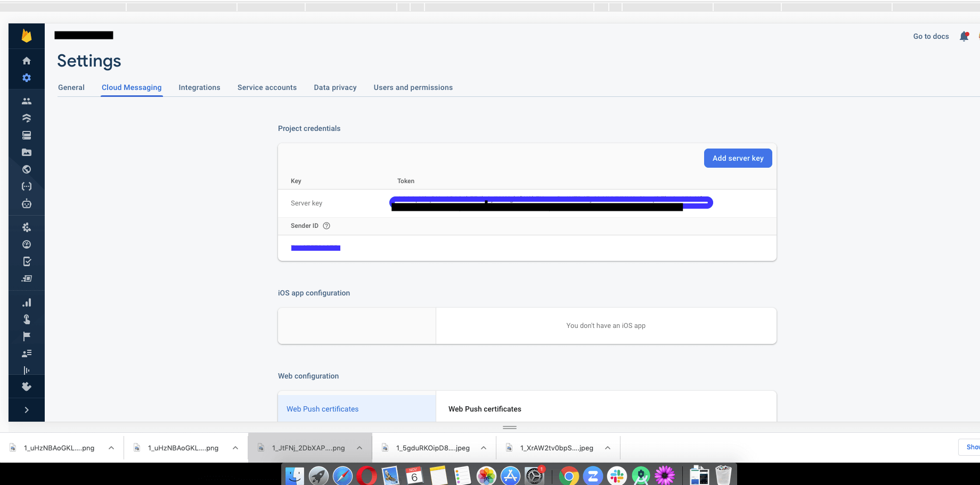
Task: Open Audiences icon in sidebar
Action: pos(27,354)
